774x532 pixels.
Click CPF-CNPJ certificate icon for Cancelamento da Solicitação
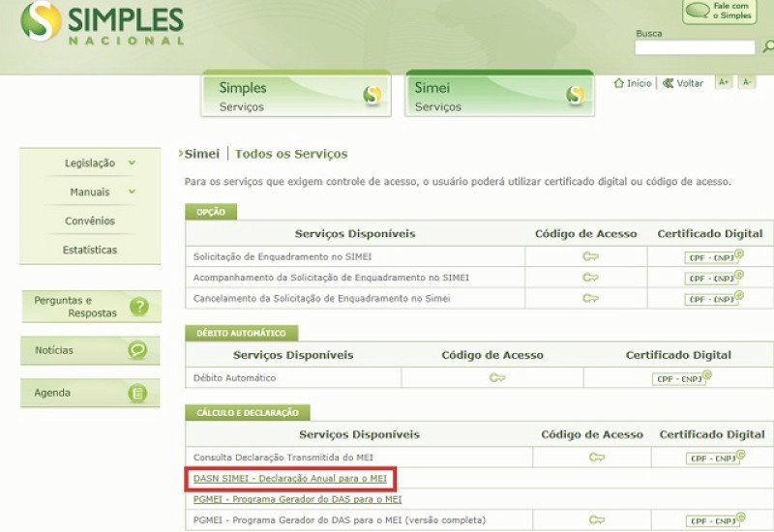(x=714, y=299)
